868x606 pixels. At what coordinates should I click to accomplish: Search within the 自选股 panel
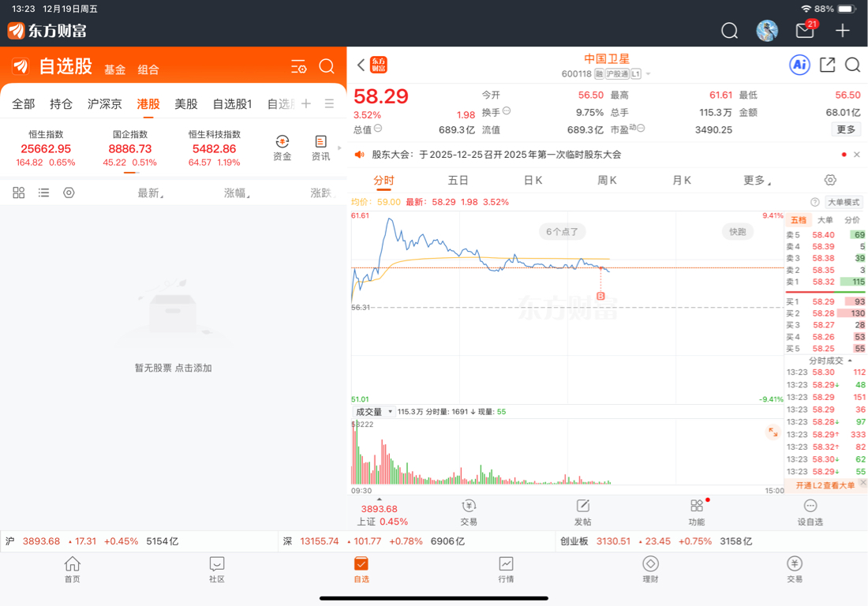point(327,66)
